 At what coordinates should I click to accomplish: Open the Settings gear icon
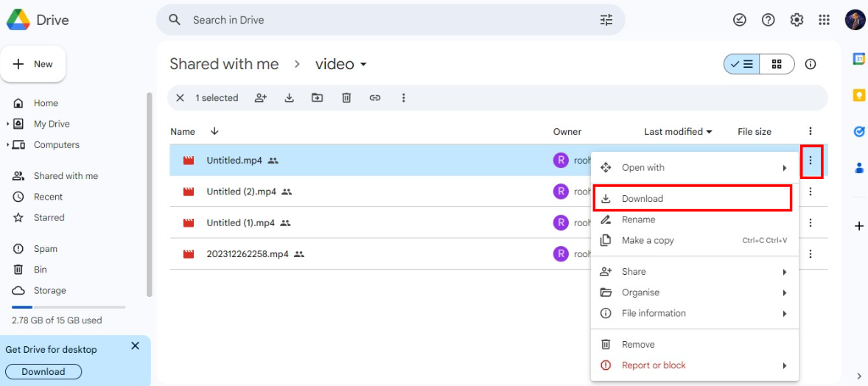[x=797, y=20]
